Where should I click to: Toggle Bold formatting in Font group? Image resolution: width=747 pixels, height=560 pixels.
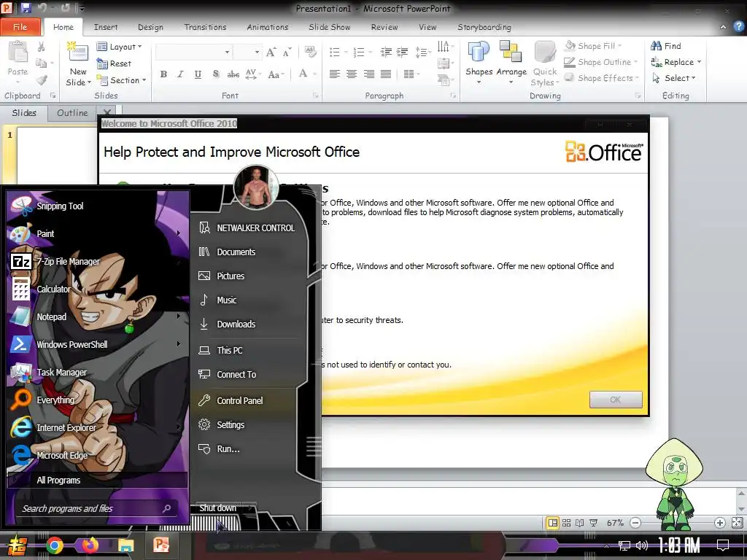(164, 74)
